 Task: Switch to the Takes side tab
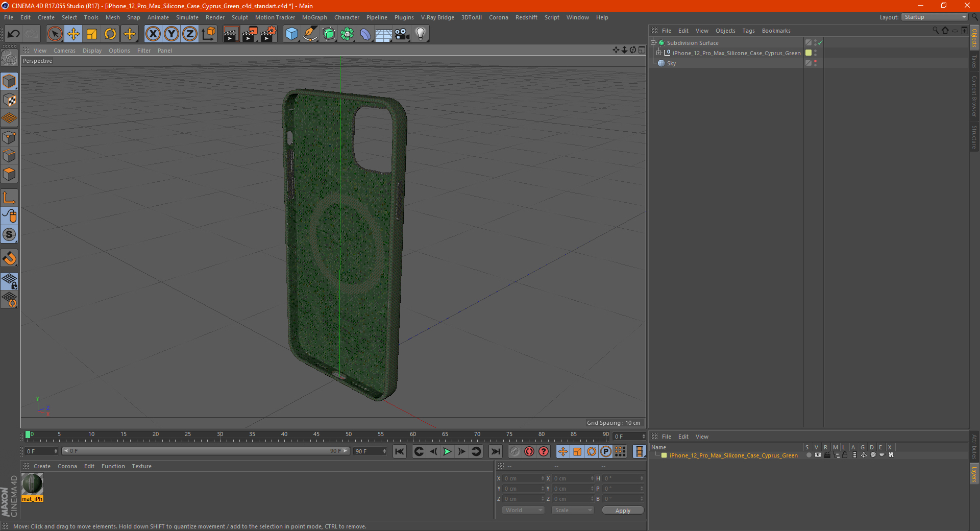coord(974,61)
